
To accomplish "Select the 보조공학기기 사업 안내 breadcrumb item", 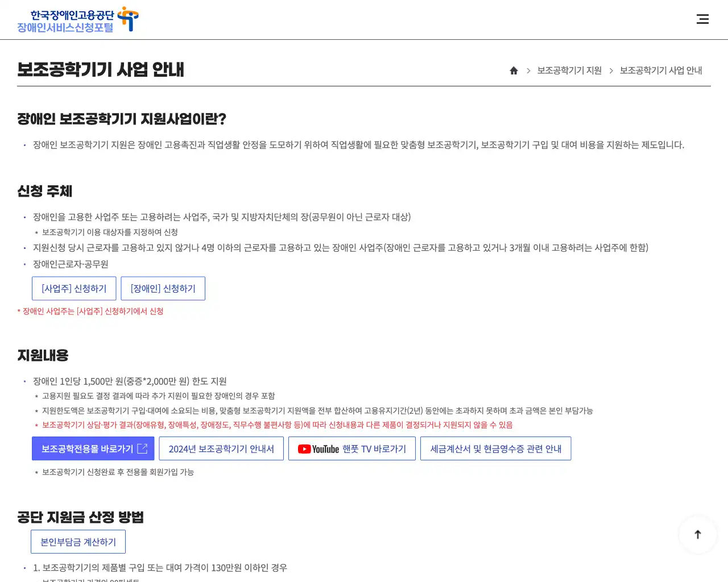I will [x=661, y=70].
